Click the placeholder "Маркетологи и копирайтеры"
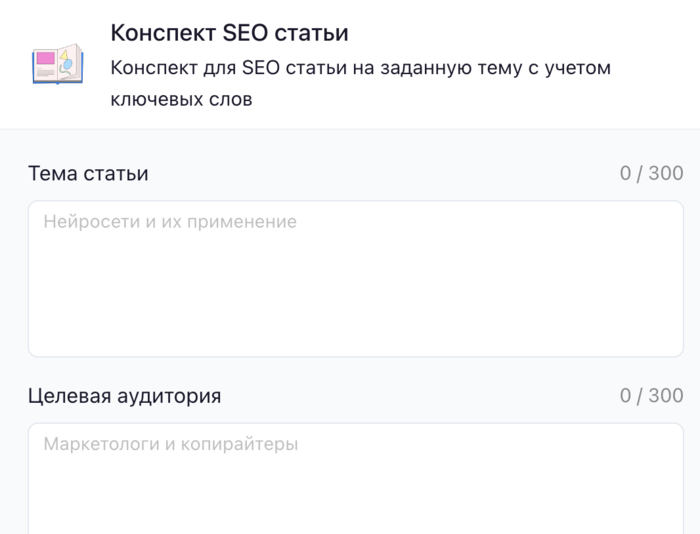 (x=171, y=443)
